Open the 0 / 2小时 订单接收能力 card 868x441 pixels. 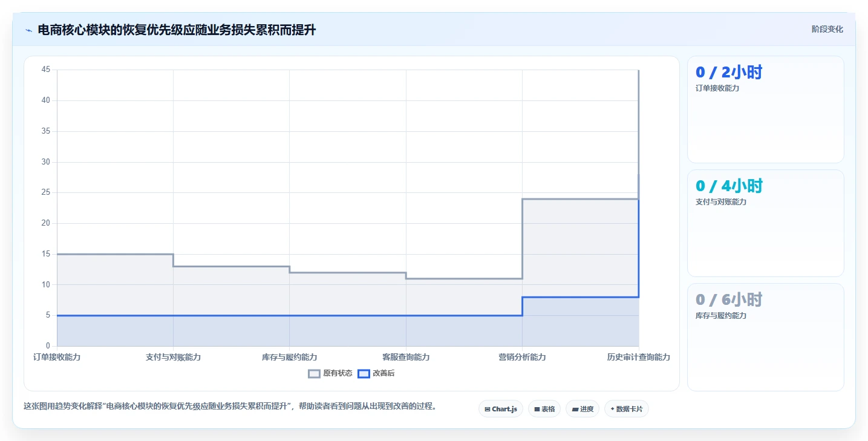coord(765,109)
